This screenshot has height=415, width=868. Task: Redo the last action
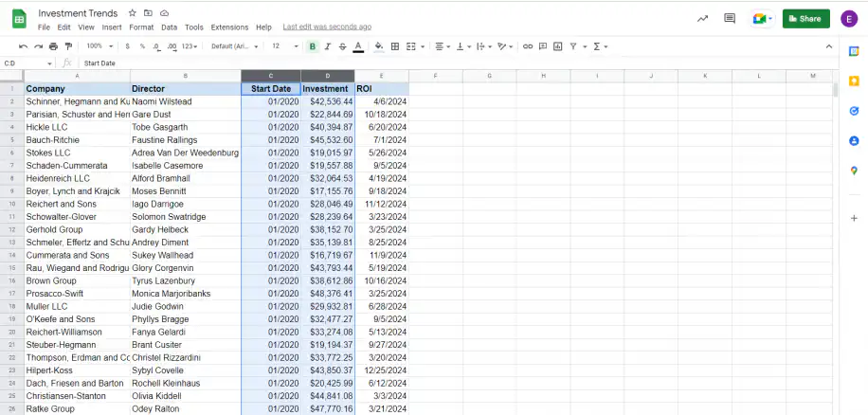coord(38,46)
